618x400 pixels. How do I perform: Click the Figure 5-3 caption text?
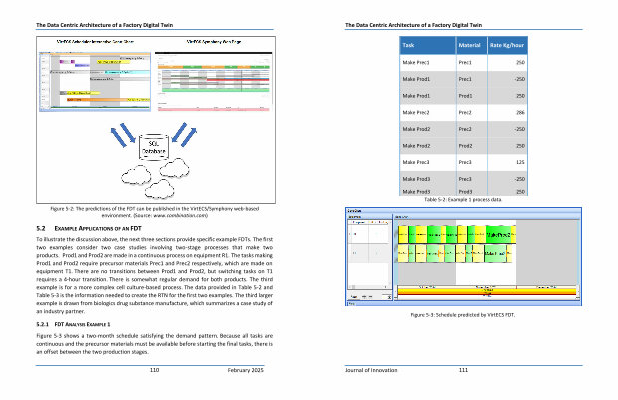click(x=462, y=315)
